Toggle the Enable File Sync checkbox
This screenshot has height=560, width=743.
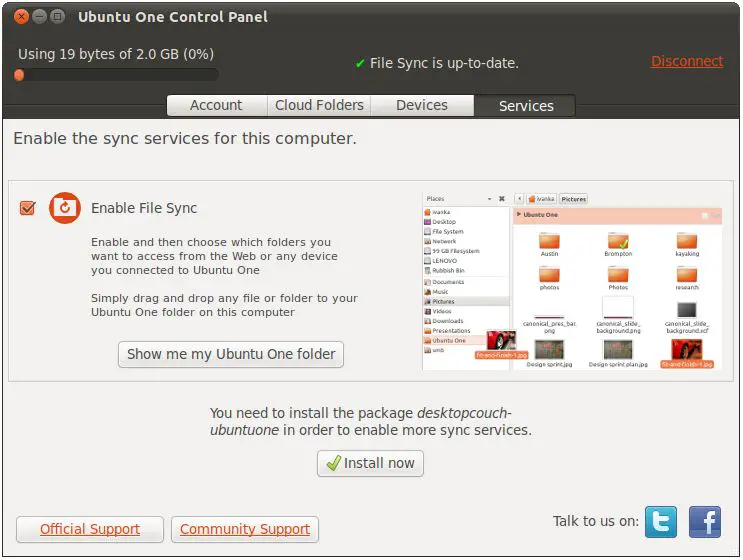click(27, 208)
